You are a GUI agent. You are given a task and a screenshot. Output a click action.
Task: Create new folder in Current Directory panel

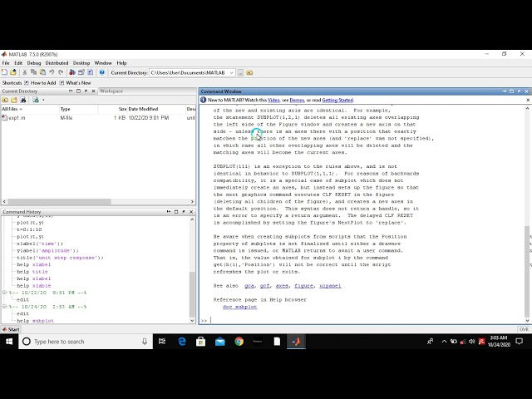click(14, 100)
